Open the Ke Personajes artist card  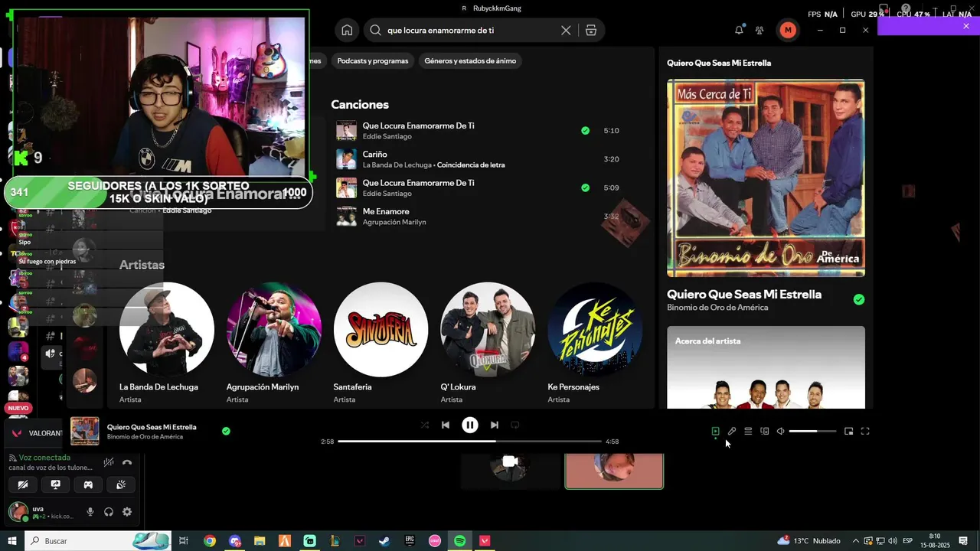(595, 344)
